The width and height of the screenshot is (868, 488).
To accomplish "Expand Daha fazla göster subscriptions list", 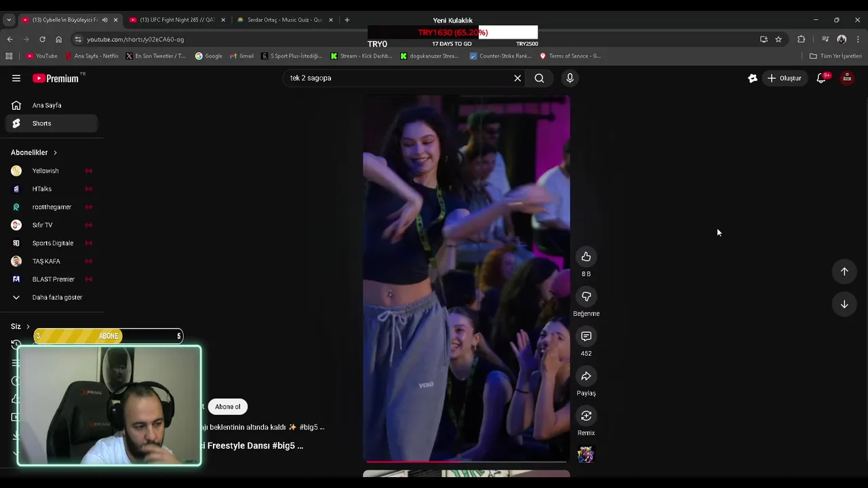I will (52, 297).
